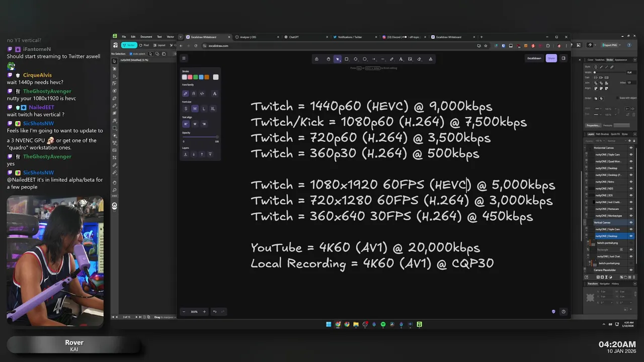Open the Affinity Document menu

point(146,37)
